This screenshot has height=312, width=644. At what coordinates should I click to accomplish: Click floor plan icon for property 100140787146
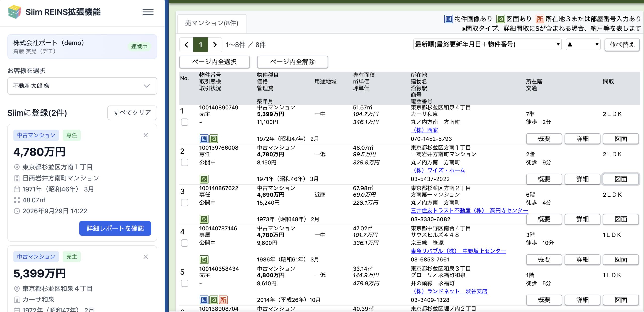pos(204,259)
